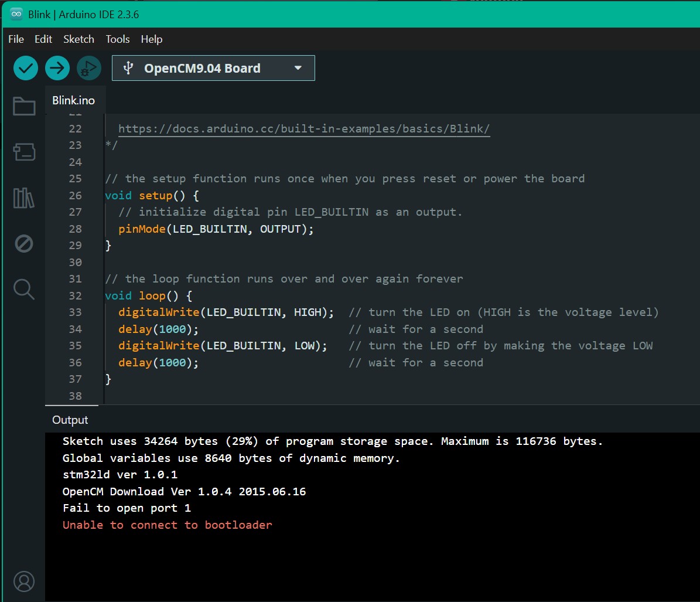Open the Help menu
This screenshot has height=602, width=700.
152,39
